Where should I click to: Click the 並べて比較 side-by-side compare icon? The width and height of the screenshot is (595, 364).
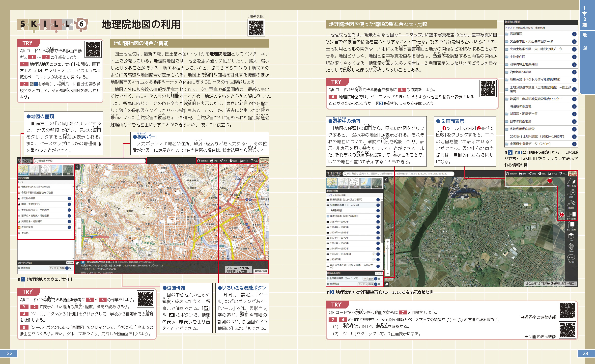tap(571, 214)
